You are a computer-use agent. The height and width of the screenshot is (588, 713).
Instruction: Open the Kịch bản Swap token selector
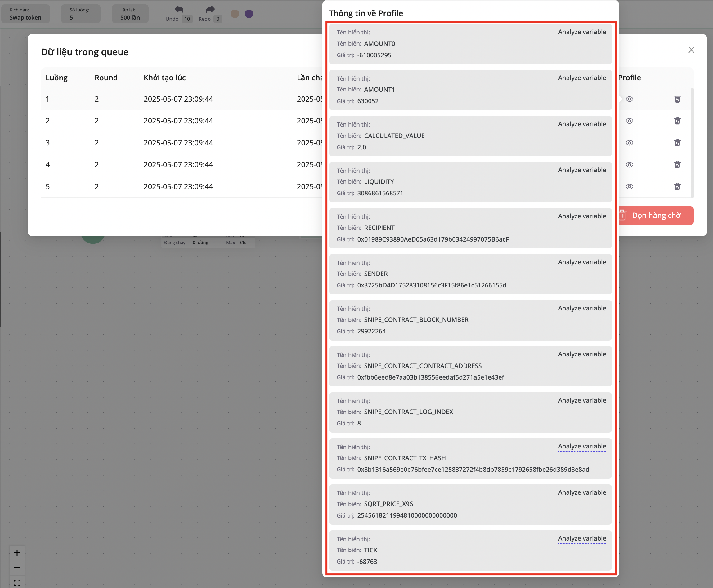[x=25, y=14]
